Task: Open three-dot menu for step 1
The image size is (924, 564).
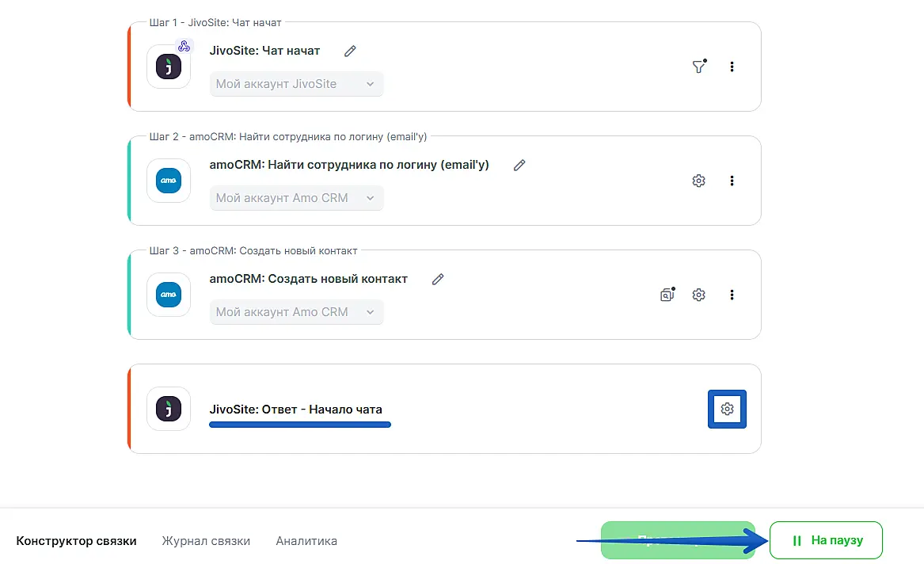Action: (732, 67)
